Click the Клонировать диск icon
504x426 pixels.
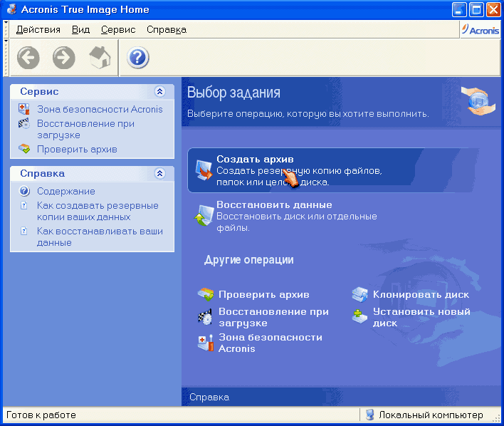[360, 294]
